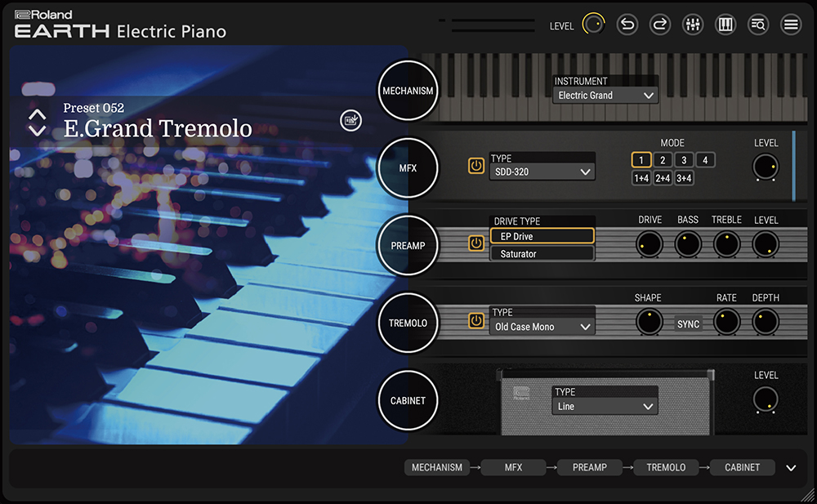Expand the MFX type SDD-320 dropdown

tap(542, 172)
